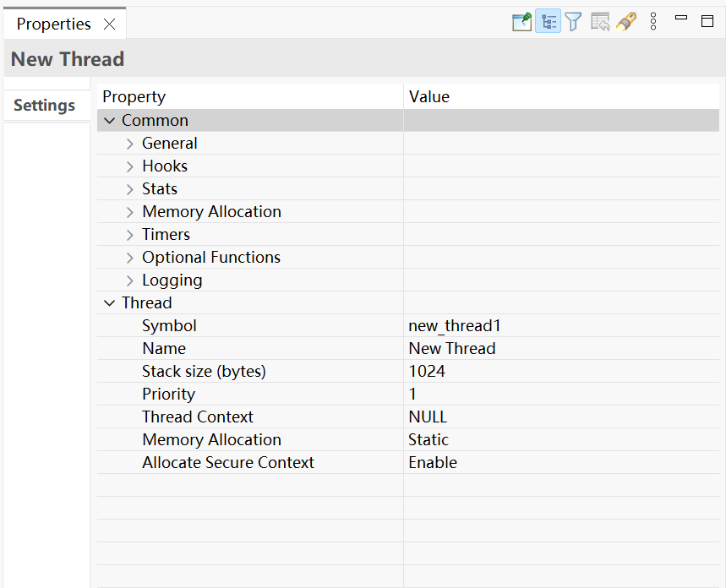
Task: Open the Allocate Secure Context Enable value
Action: coord(561,462)
